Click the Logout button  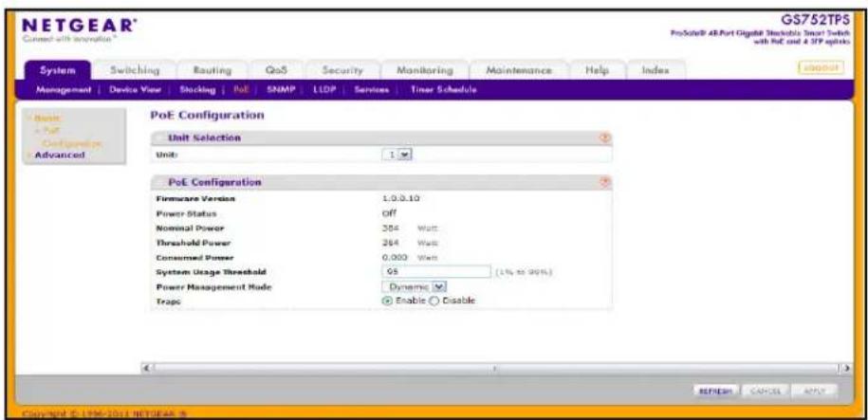821,67
